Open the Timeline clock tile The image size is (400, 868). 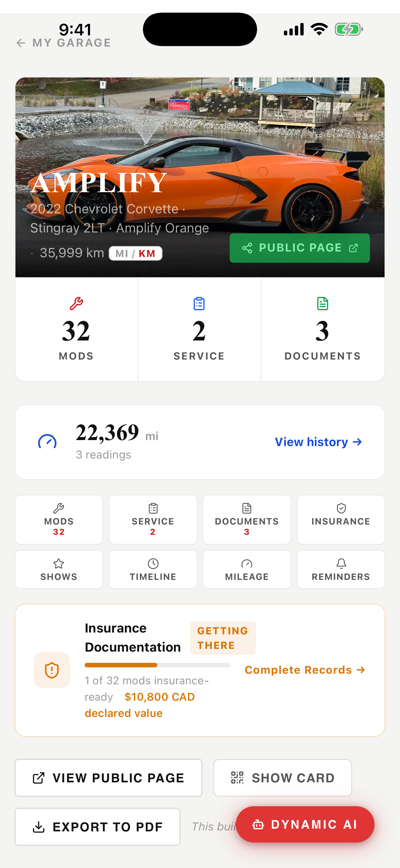(x=153, y=569)
